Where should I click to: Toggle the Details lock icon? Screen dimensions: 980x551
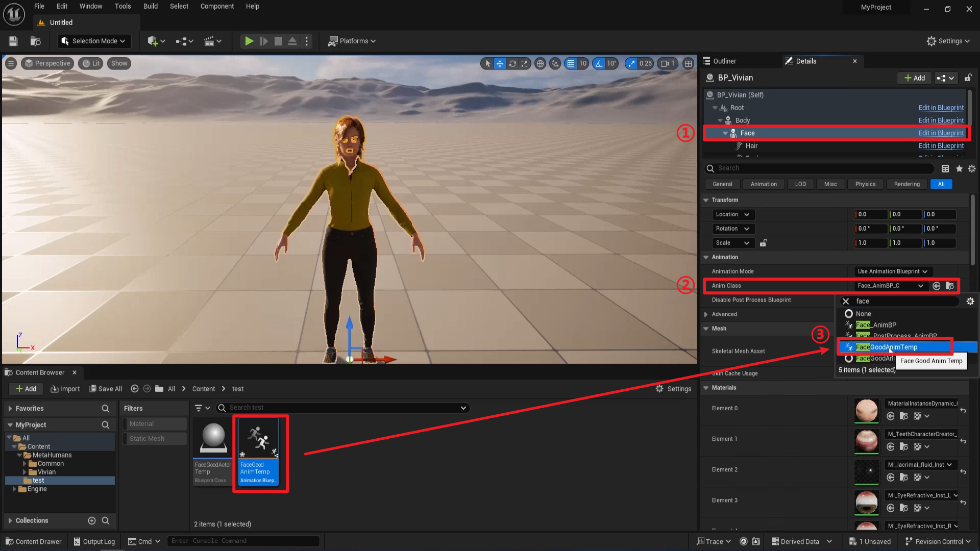967,78
